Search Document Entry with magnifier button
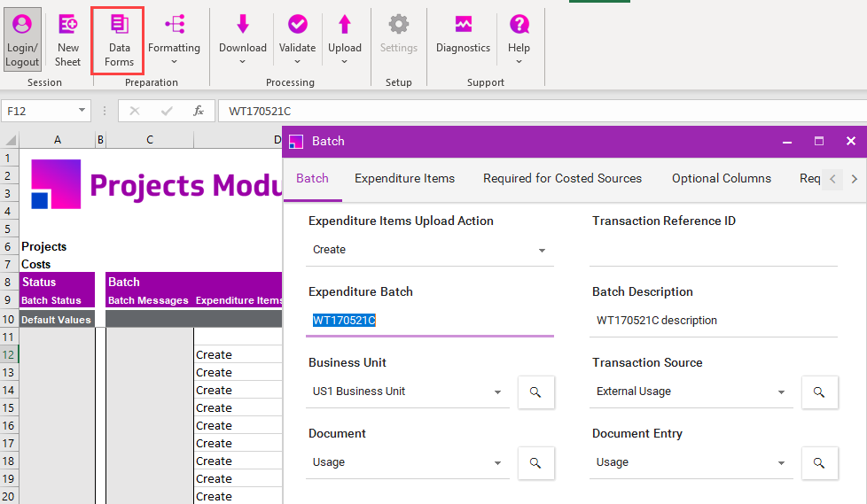This screenshot has width=867, height=504. (819, 462)
